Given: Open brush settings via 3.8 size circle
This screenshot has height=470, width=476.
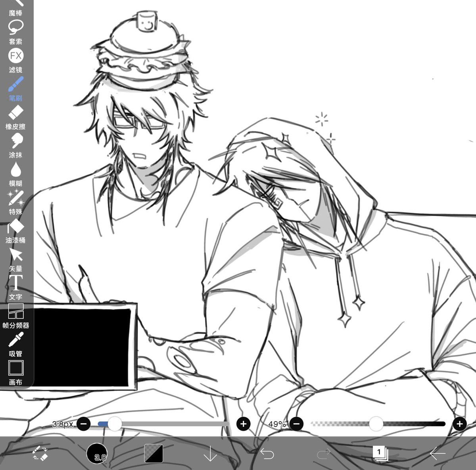Looking at the screenshot, I should [96, 453].
